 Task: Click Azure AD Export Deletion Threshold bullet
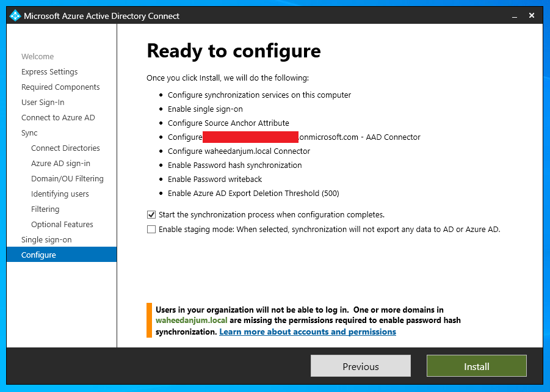[253, 194]
